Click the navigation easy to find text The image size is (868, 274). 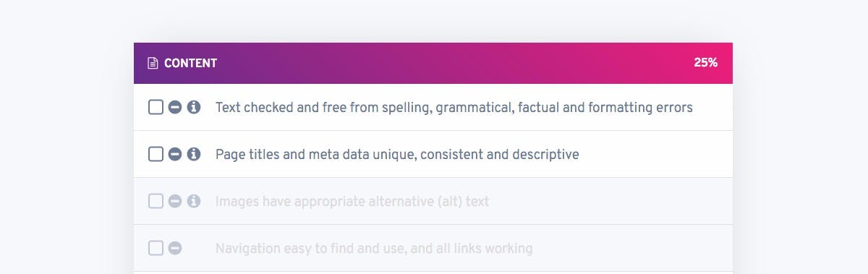point(374,249)
